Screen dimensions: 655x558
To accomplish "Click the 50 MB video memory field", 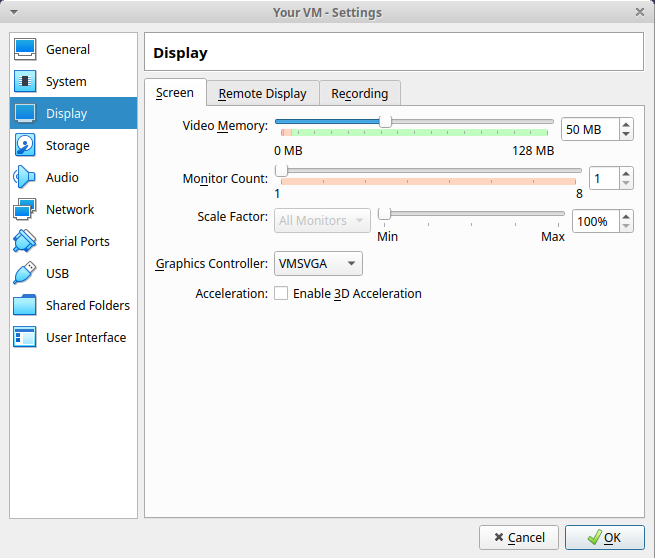I will [x=590, y=129].
